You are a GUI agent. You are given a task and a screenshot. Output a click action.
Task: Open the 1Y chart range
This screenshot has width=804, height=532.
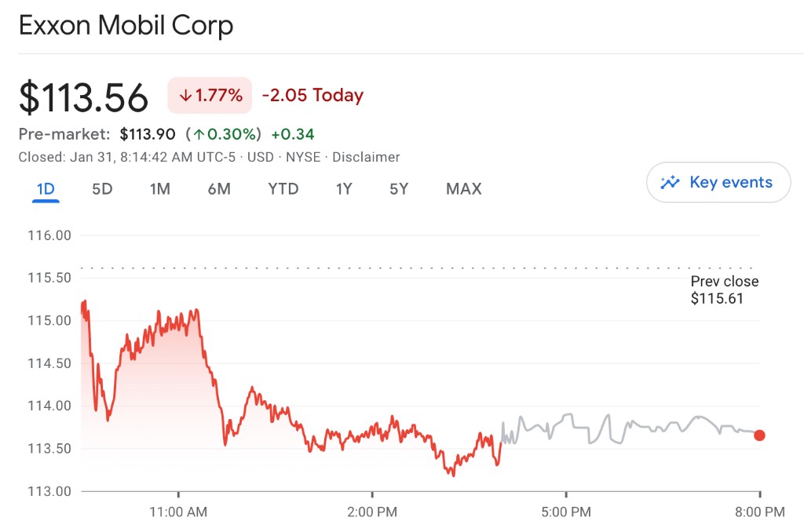click(x=344, y=189)
